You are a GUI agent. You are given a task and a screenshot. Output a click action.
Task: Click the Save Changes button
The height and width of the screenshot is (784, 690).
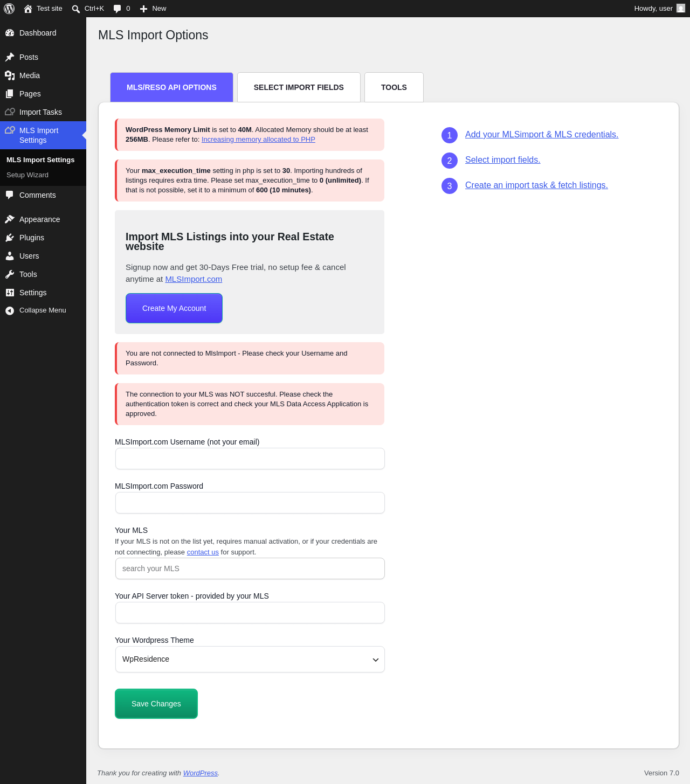coord(156,704)
